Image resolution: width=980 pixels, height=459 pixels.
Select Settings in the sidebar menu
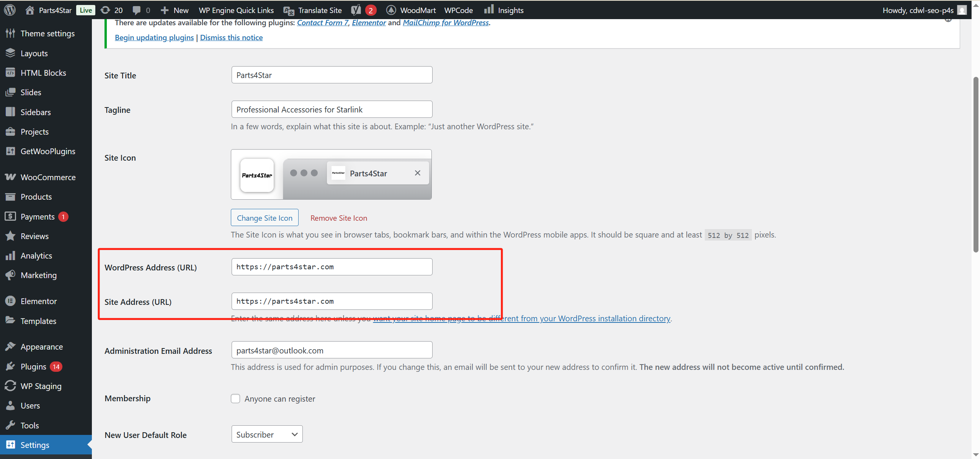coord(34,445)
